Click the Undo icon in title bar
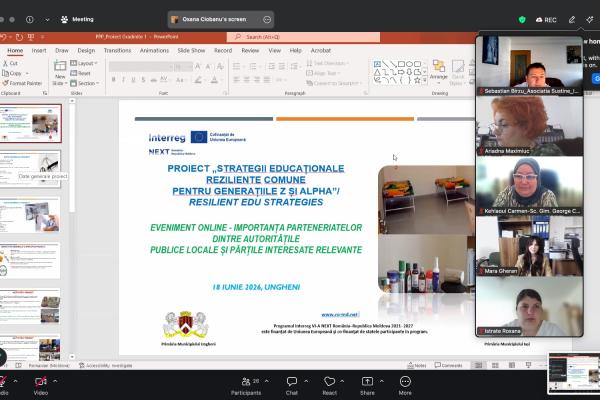Viewport: 600px width, 400px height. pos(3,37)
